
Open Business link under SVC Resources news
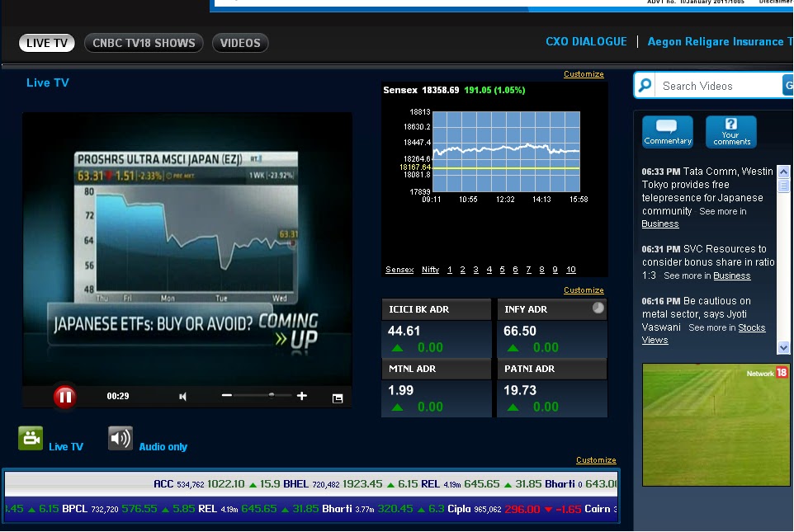coord(732,275)
